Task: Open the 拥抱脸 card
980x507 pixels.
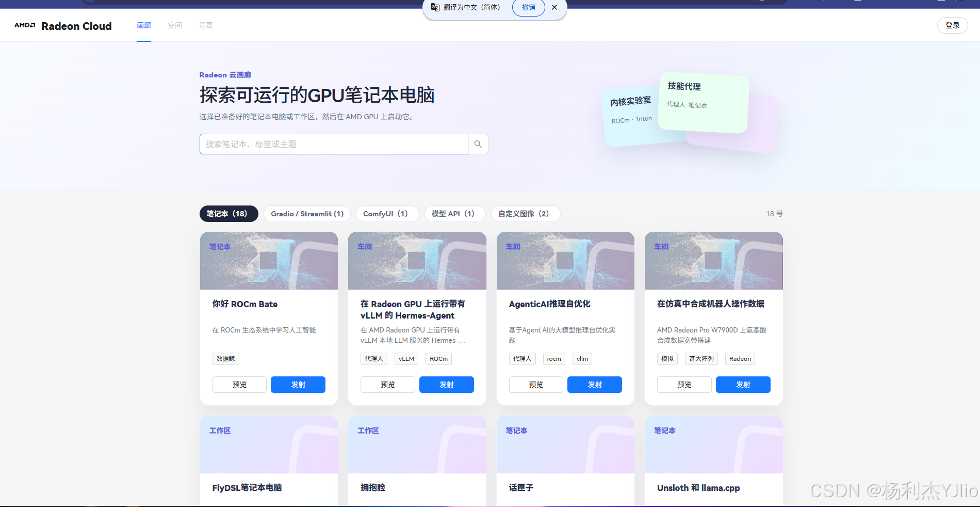Action: [x=417, y=461]
